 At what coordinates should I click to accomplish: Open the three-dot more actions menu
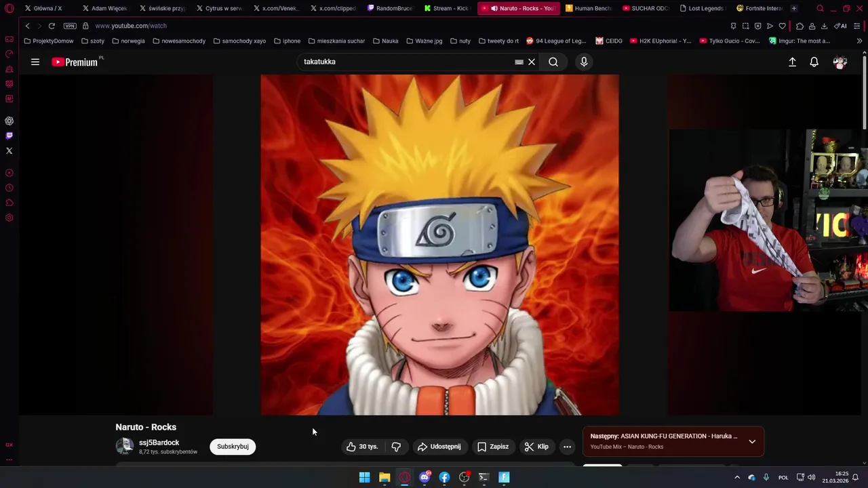click(x=567, y=447)
